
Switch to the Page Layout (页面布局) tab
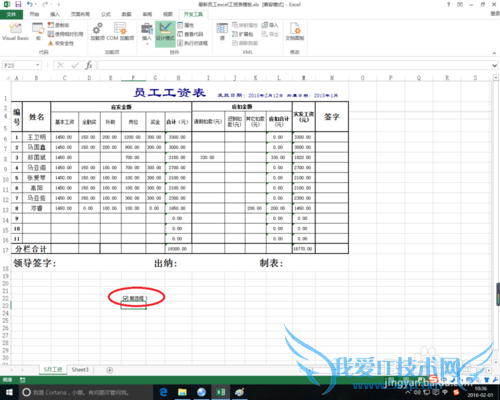tap(80, 14)
